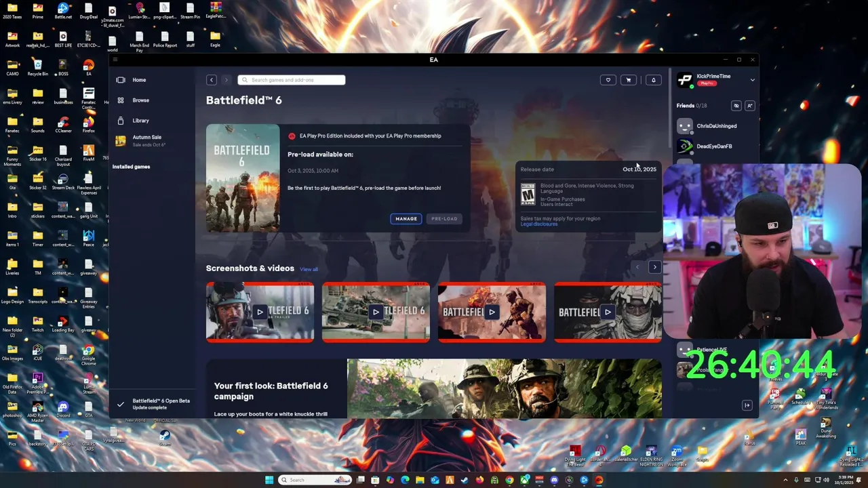Show next screenshots with right arrow

point(654,267)
